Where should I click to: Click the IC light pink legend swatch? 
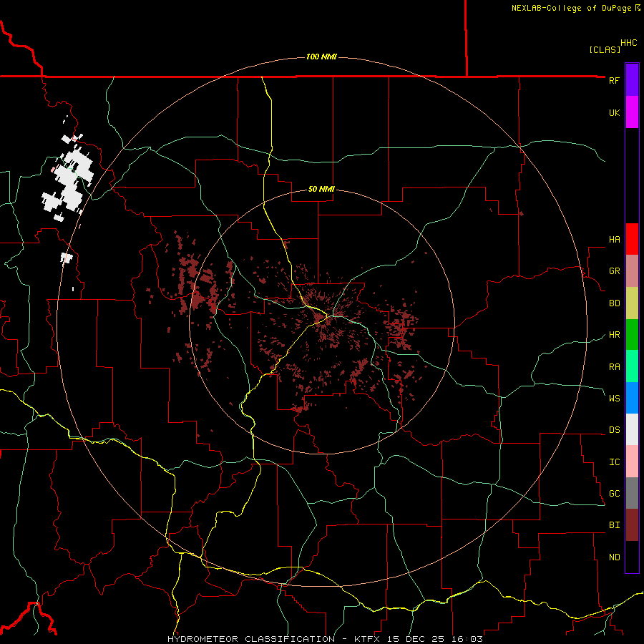(632, 462)
